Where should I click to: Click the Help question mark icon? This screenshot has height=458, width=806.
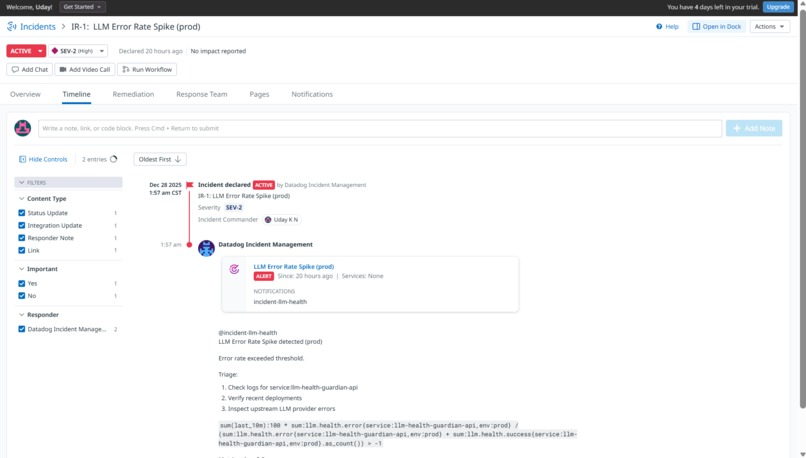pyautogui.click(x=659, y=27)
